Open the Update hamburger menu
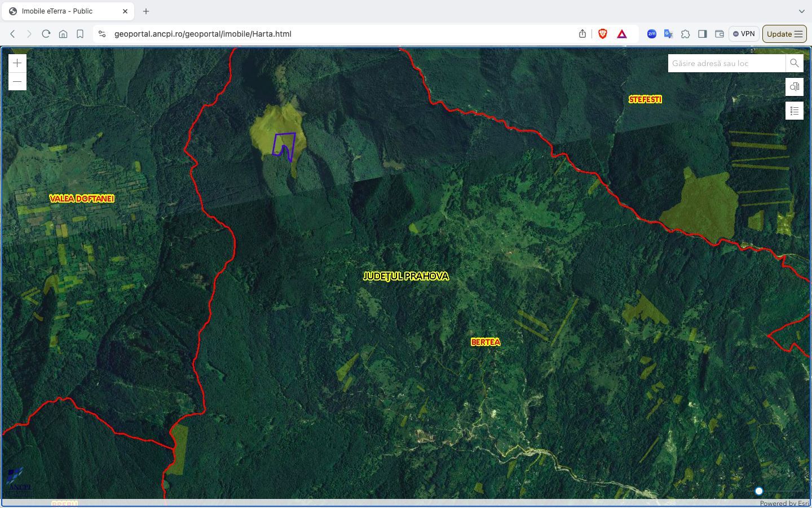Viewport: 812px width, 508px height. click(784, 34)
